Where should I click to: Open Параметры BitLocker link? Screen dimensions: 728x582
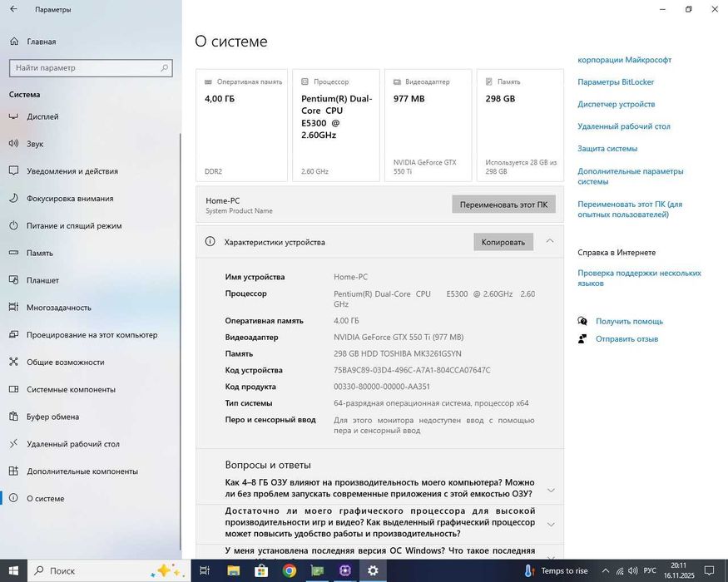616,82
